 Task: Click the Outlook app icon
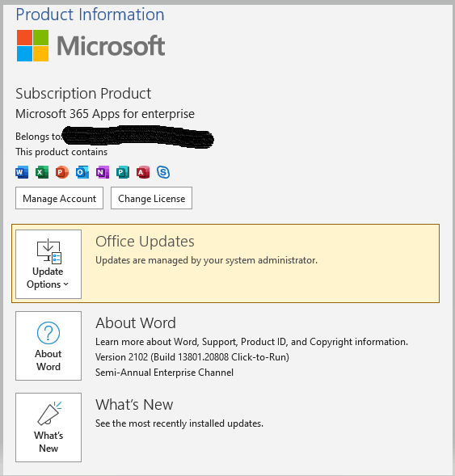[82, 172]
